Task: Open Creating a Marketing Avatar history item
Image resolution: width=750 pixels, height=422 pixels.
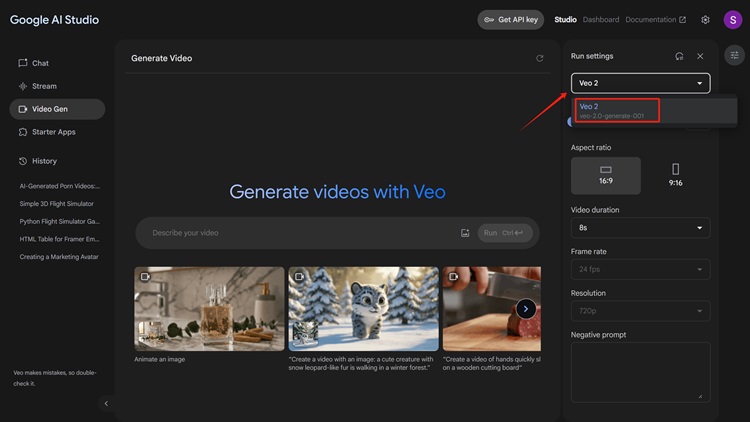Action: pos(59,257)
